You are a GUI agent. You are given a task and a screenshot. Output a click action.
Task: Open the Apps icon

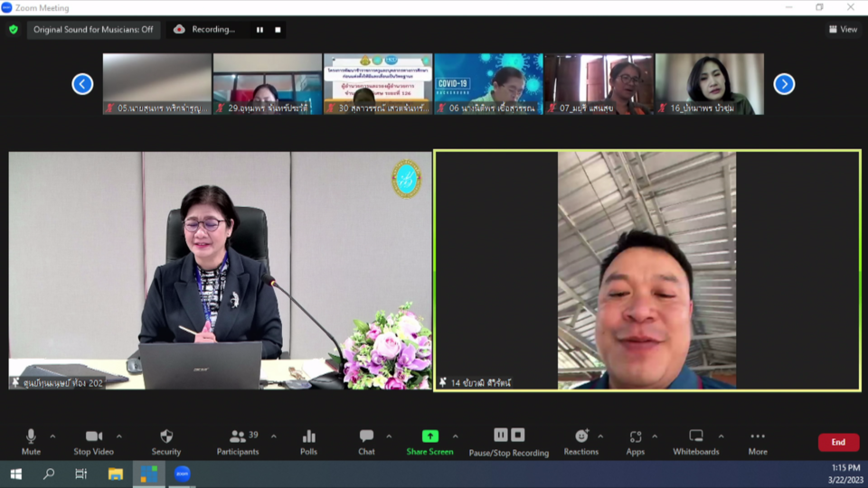pyautogui.click(x=636, y=436)
